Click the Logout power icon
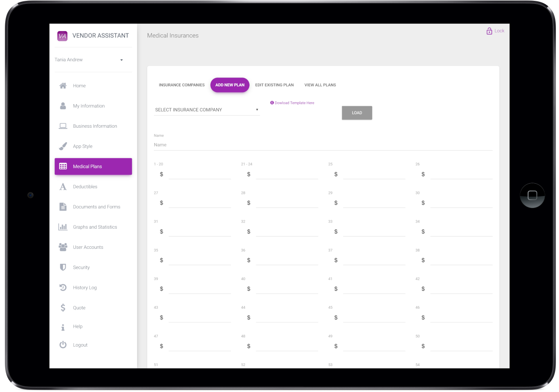This screenshot has height=392, width=559. [x=63, y=345]
